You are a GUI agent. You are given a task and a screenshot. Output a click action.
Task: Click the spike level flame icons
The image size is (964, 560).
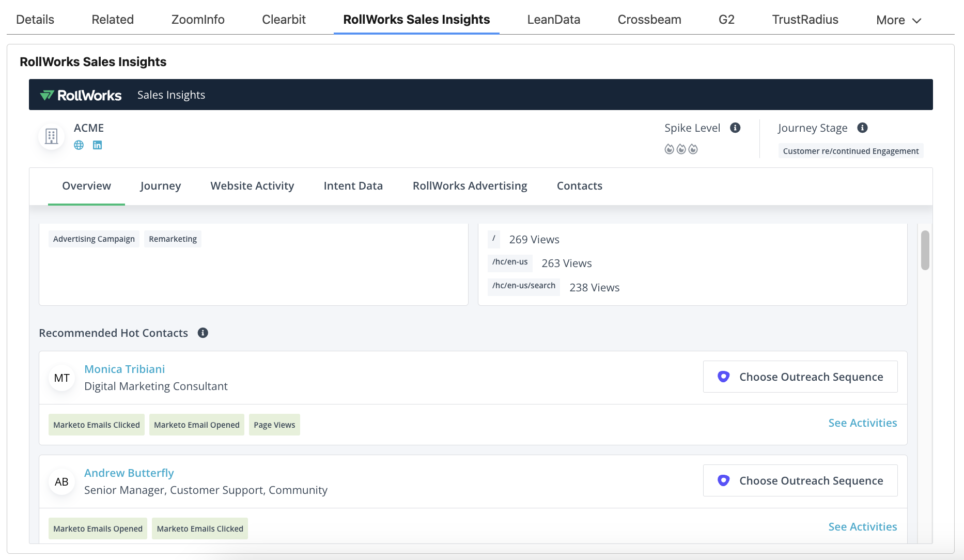pos(681,149)
